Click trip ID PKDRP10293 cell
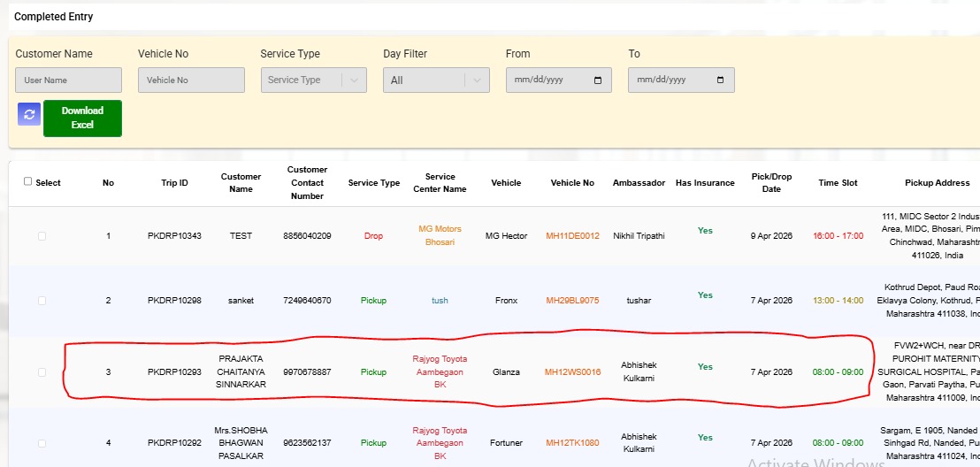The height and width of the screenshot is (467, 980). tap(174, 372)
